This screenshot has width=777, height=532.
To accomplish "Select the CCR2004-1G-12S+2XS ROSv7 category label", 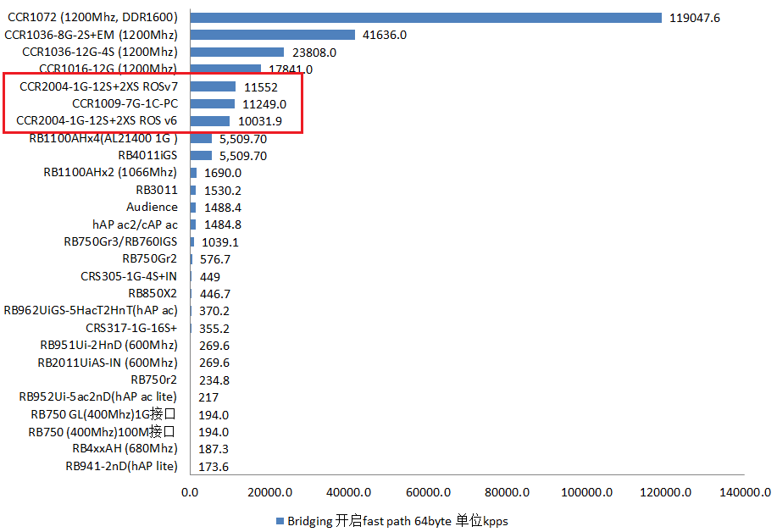I will pyautogui.click(x=98, y=86).
